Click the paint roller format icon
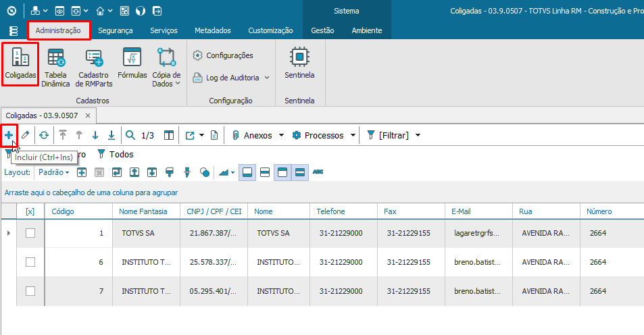Screen dimensions: 644x335 click(169, 172)
